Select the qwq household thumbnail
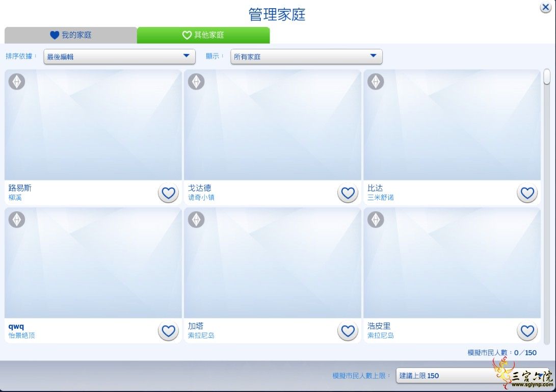Viewport: 556px width, 392px height. pyautogui.click(x=93, y=263)
